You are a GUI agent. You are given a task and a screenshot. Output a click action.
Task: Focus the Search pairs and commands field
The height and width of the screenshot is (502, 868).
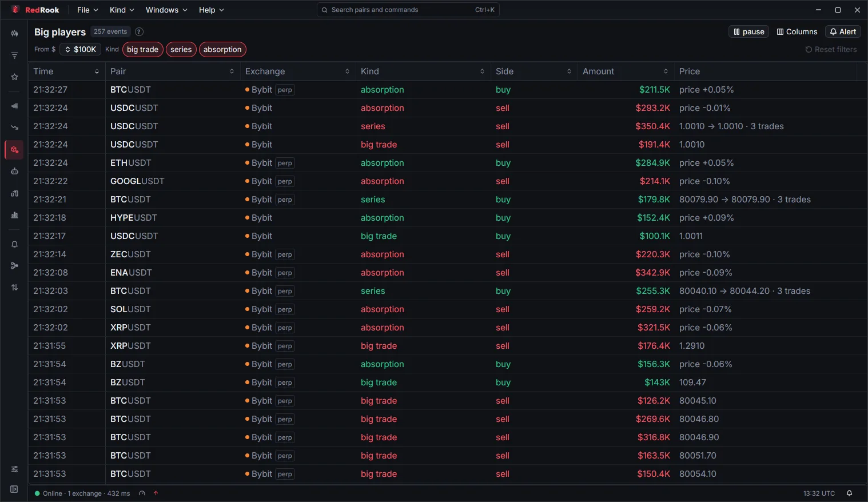[x=408, y=10]
